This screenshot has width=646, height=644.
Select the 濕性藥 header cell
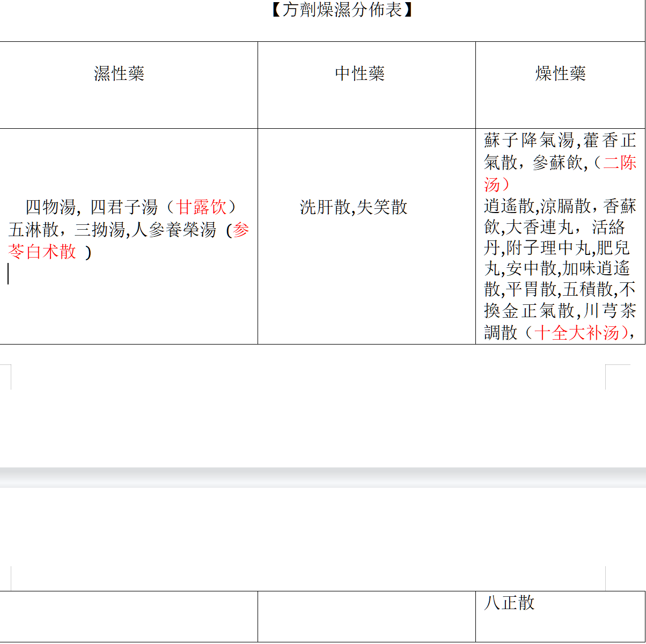point(119,74)
